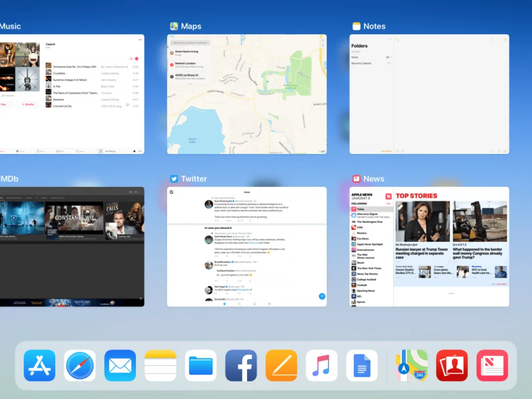This screenshot has width=532, height=399.
Task: Select Today in the News sidebar
Action: coord(371,209)
